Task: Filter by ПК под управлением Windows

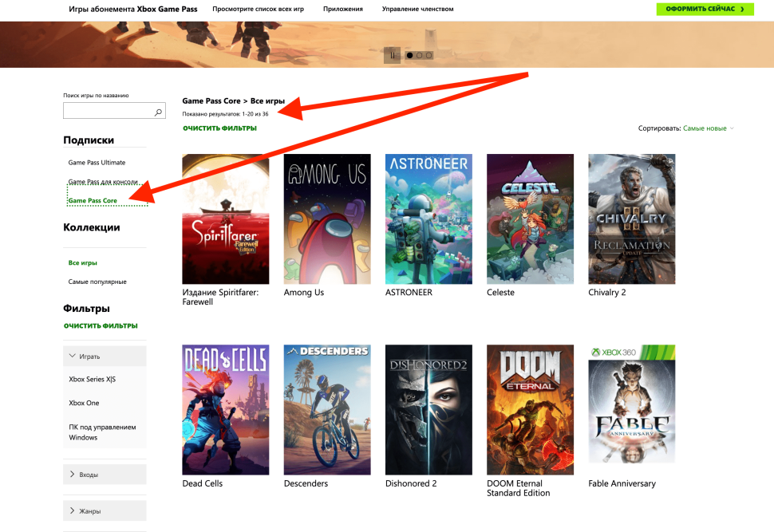Action: coord(102,432)
